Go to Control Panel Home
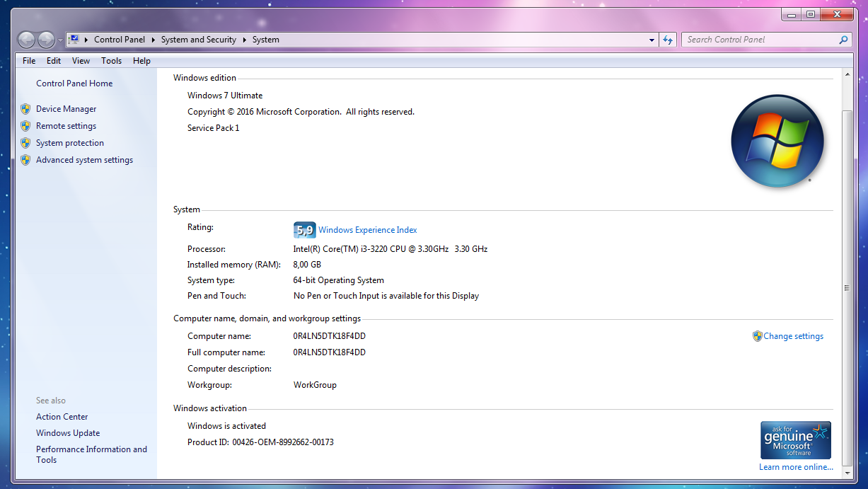 pos(74,84)
